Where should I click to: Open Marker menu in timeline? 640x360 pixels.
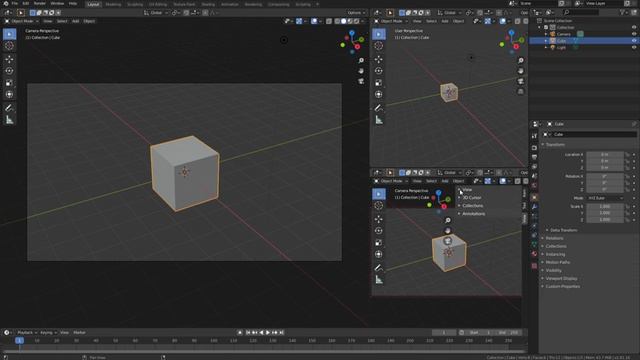[x=79, y=333]
